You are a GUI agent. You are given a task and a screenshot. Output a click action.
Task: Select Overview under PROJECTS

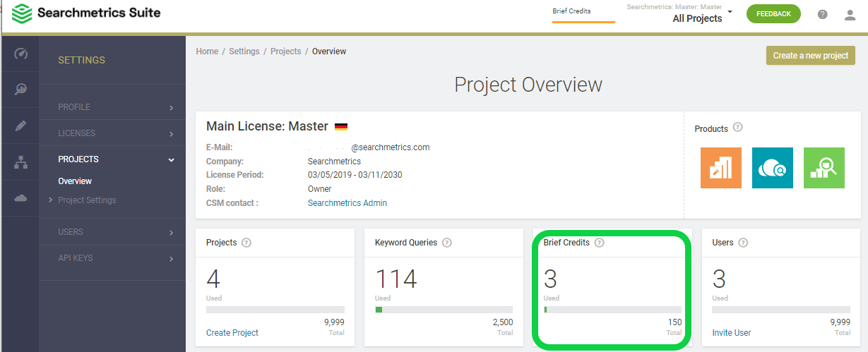point(75,181)
